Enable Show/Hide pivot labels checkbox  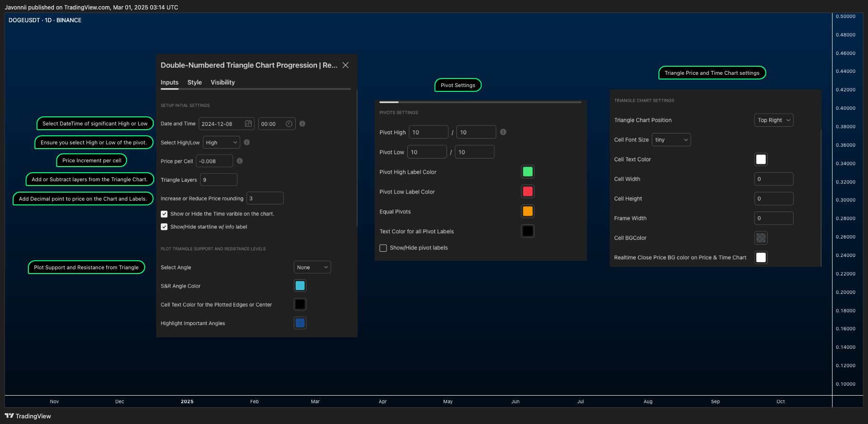point(383,248)
